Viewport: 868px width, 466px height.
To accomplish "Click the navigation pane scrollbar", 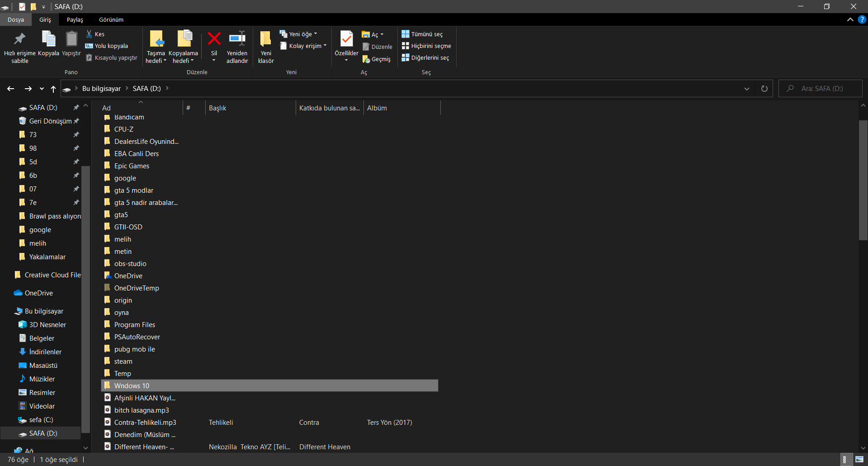I will click(85, 299).
